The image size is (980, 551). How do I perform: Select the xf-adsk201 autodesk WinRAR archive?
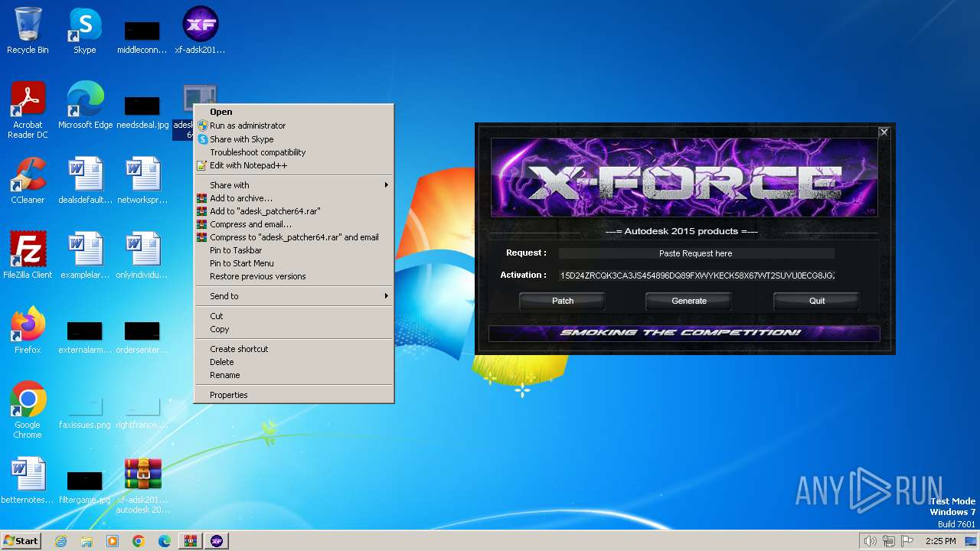[142, 485]
